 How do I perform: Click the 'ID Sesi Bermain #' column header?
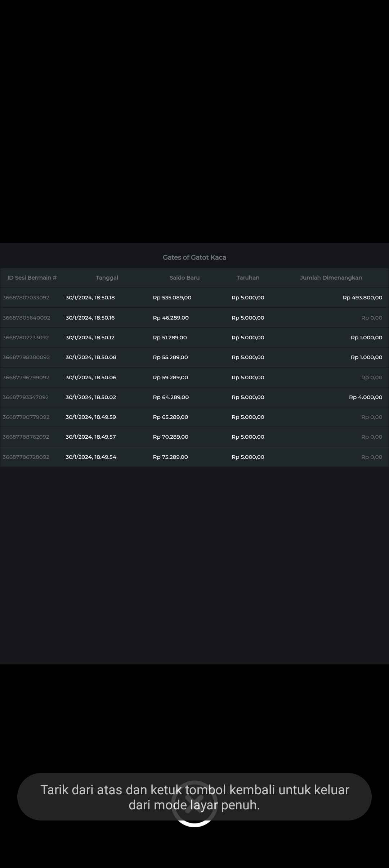click(32, 277)
